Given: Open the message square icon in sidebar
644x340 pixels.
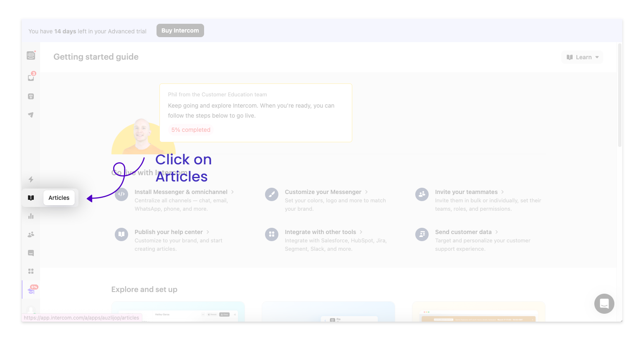Looking at the screenshot, I should (31, 253).
